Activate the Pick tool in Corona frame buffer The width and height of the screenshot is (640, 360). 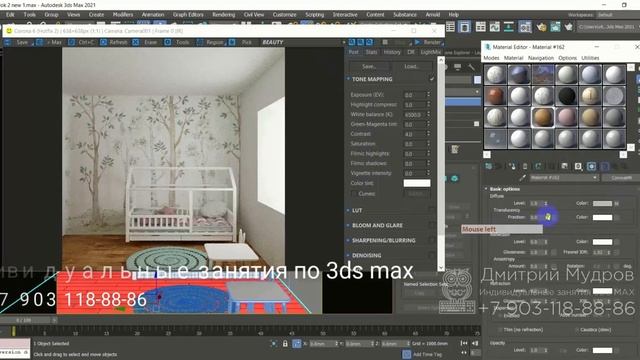(232, 42)
